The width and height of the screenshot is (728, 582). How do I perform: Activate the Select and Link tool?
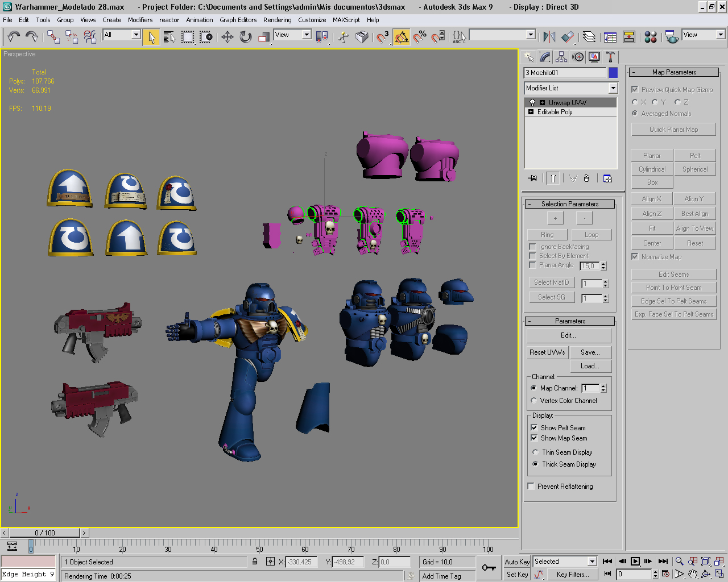pos(53,37)
